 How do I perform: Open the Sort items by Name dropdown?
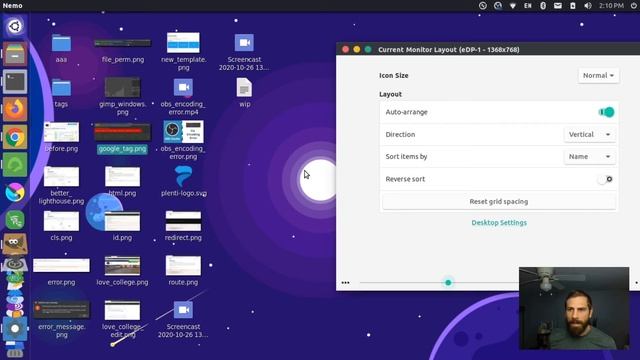(589, 157)
